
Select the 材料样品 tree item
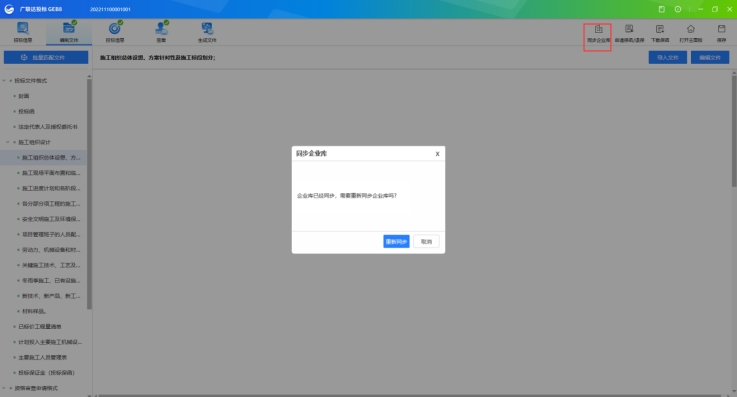(x=34, y=311)
